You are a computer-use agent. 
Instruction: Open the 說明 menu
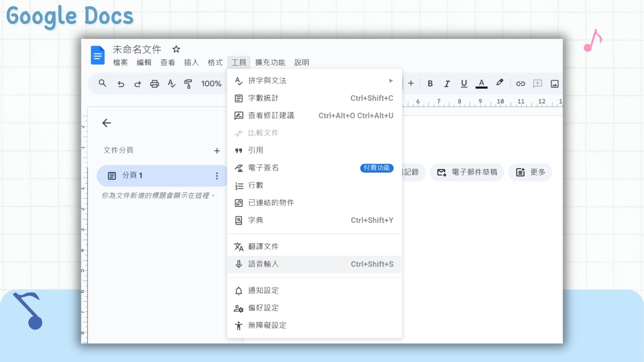coord(302,62)
